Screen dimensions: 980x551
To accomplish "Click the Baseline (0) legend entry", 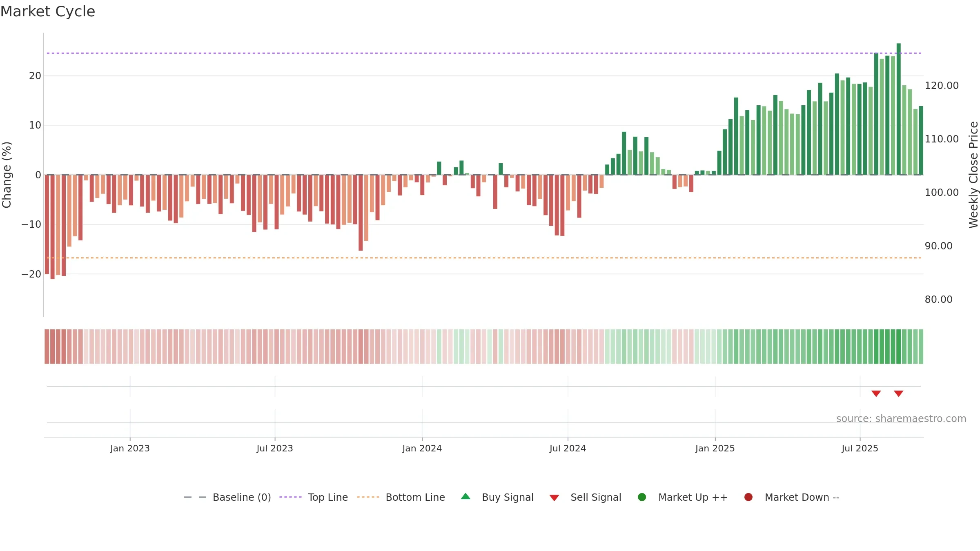I will point(227,497).
